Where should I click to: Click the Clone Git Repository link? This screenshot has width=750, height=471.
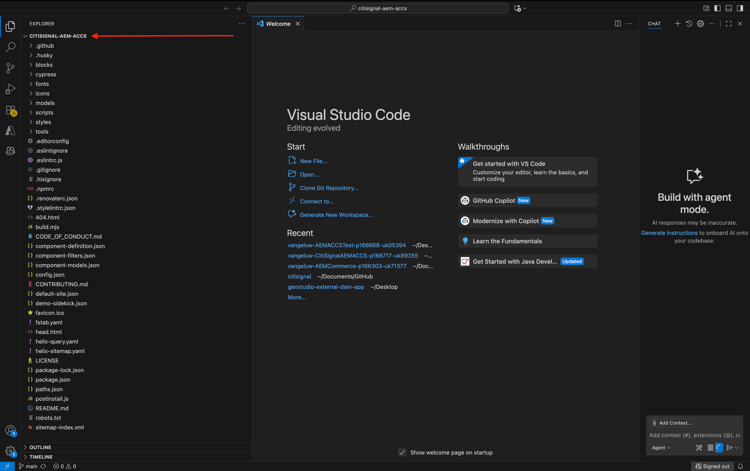(x=328, y=188)
